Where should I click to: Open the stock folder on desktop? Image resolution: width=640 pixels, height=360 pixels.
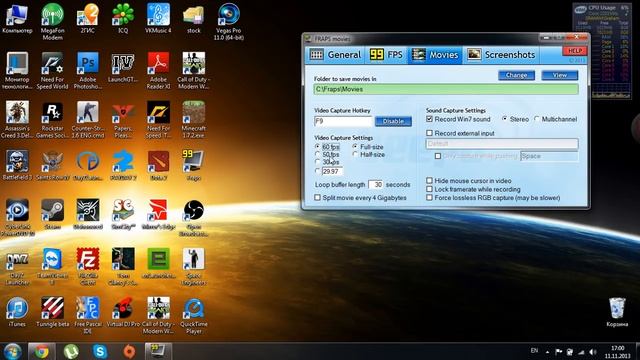[193, 18]
